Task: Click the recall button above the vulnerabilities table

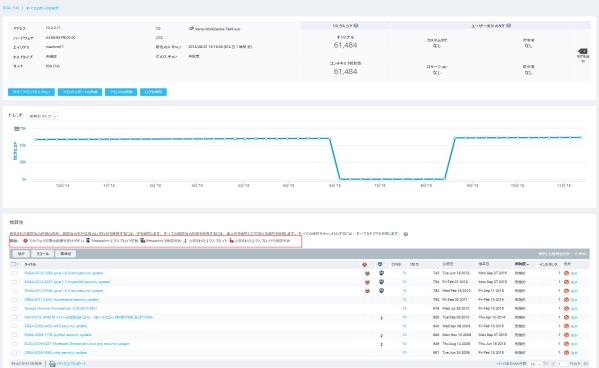Action: (x=43, y=254)
